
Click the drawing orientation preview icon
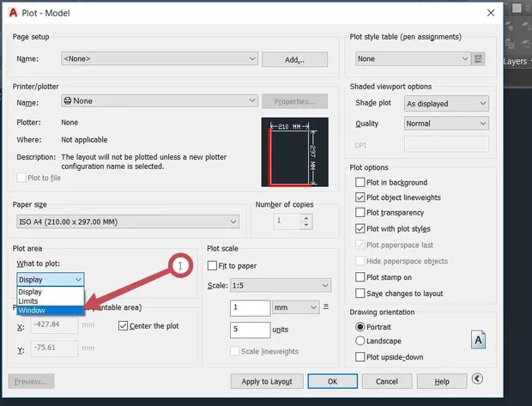click(x=478, y=341)
